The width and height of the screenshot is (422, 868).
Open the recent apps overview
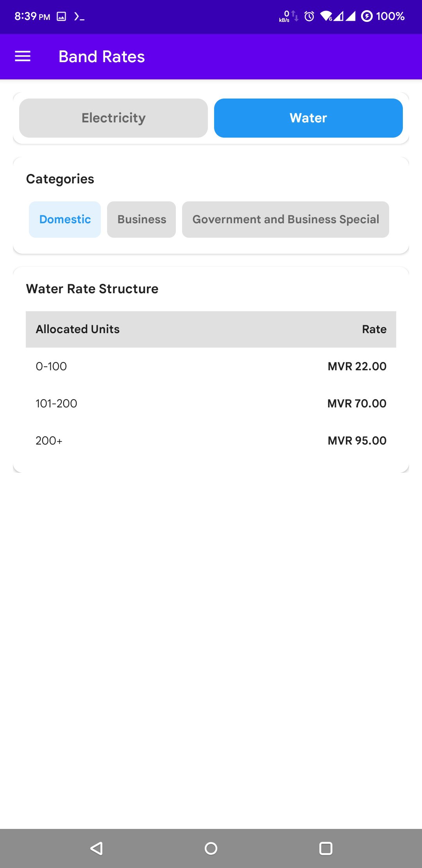(x=325, y=848)
